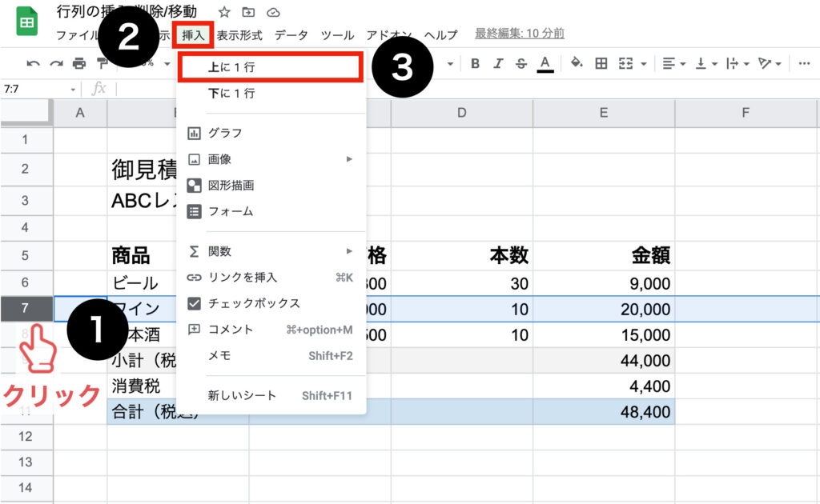Select row 12 header

point(26,437)
